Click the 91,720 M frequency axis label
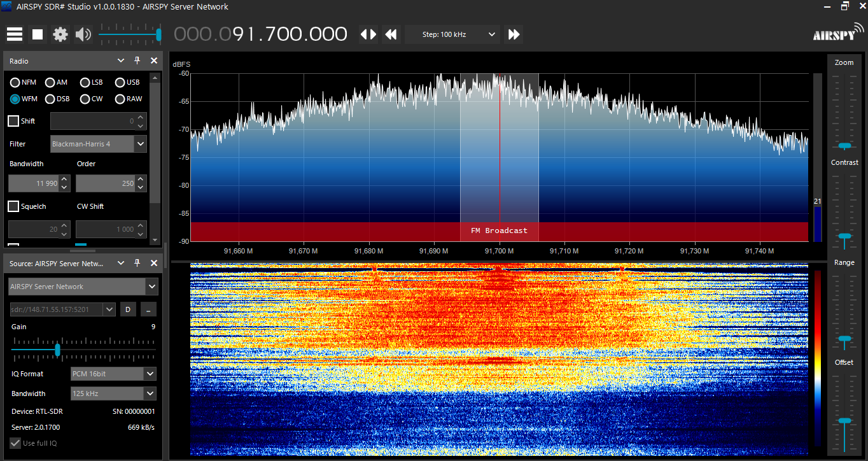868x461 pixels. (630, 251)
